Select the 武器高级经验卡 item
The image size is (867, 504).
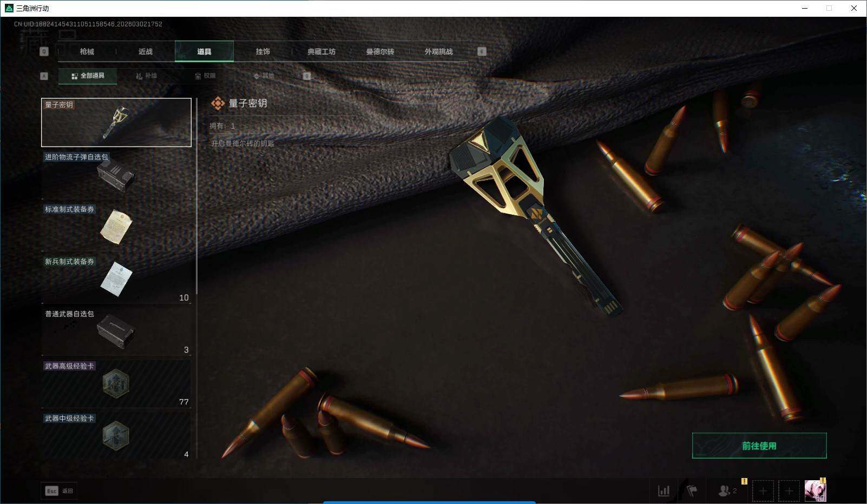[116, 383]
